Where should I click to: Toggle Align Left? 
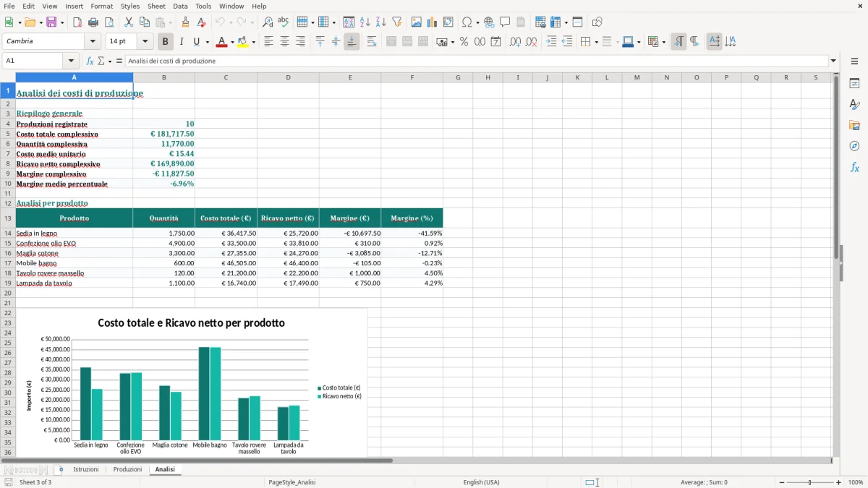[x=268, y=42]
